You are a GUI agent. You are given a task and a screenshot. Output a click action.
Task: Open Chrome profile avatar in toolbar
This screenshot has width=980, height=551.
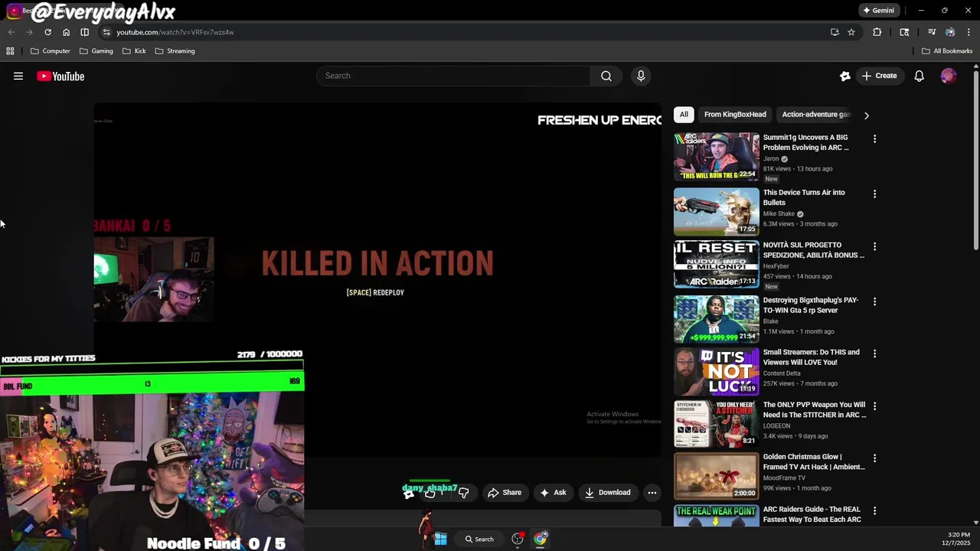click(x=950, y=32)
